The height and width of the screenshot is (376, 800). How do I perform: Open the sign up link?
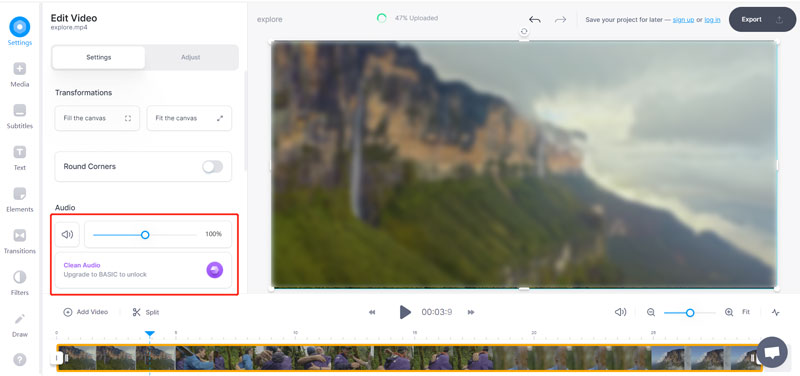click(x=683, y=19)
